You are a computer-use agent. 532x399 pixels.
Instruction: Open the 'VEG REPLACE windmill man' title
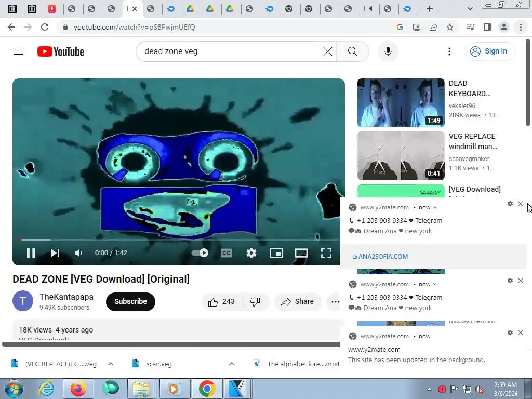click(x=473, y=141)
